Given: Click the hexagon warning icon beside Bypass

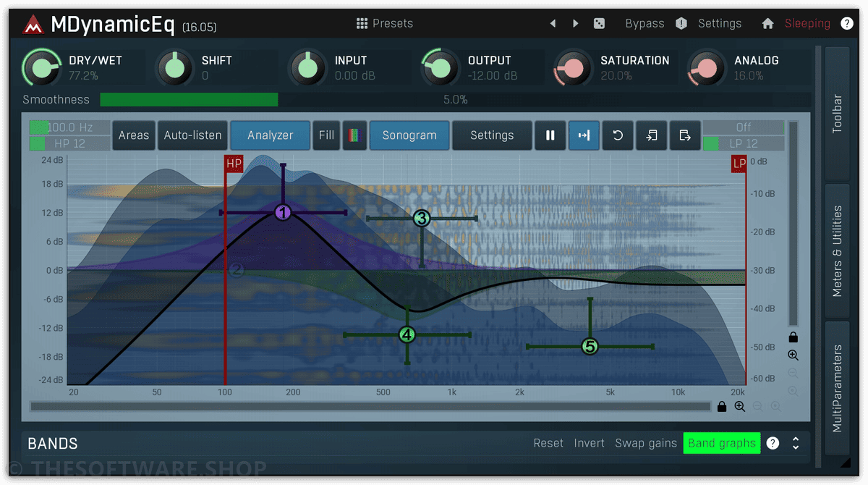Looking at the screenshot, I should tap(681, 23).
